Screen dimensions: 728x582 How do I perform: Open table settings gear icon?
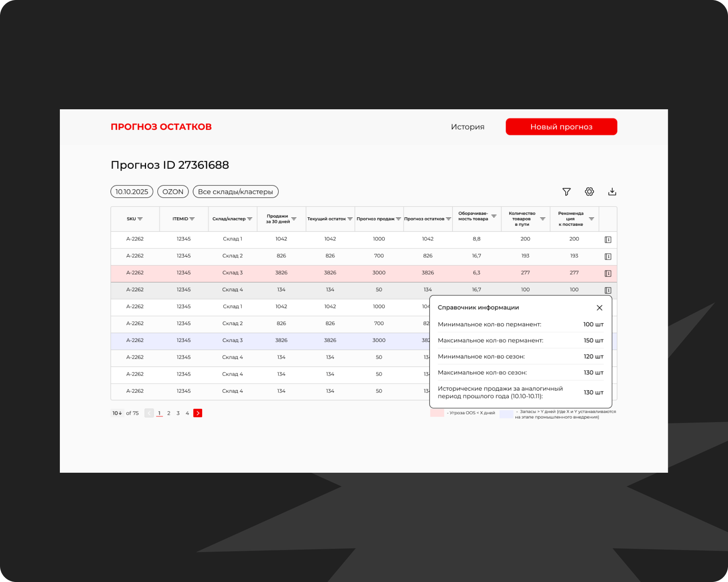tap(589, 192)
